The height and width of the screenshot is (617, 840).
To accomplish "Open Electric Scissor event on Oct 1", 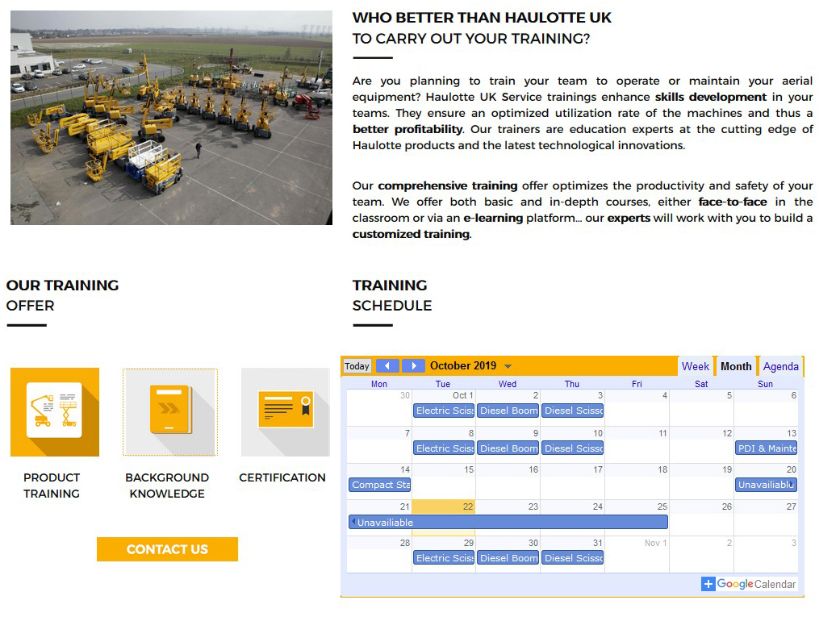I will (x=444, y=411).
